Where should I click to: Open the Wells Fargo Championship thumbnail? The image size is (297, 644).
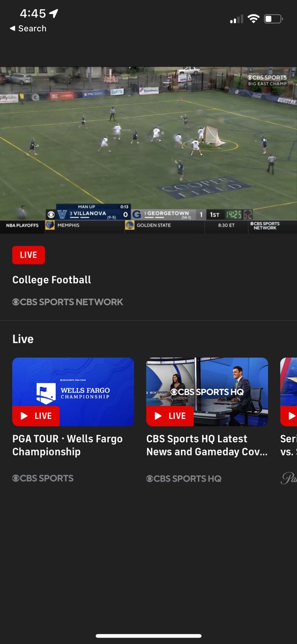73,392
